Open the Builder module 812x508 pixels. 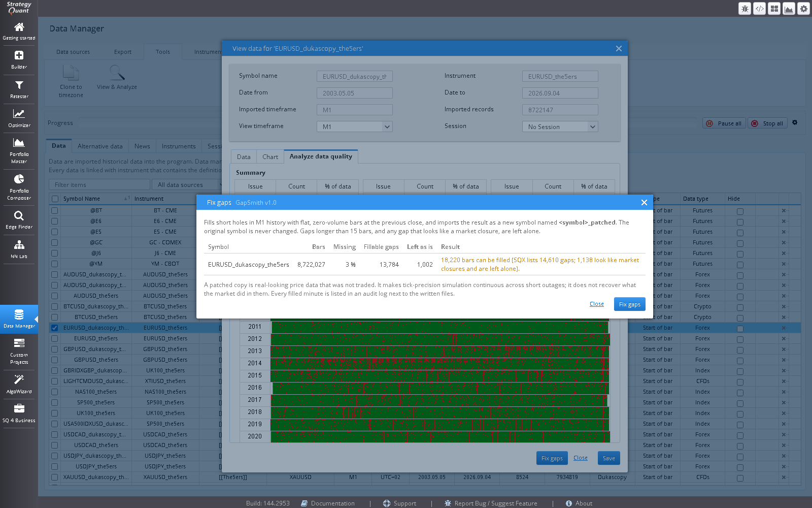(19, 60)
